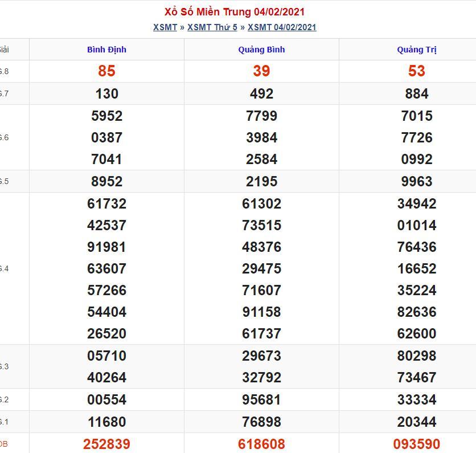Select the number 82636
Image resolution: width=476 pixels, height=453 pixels.
tap(417, 312)
